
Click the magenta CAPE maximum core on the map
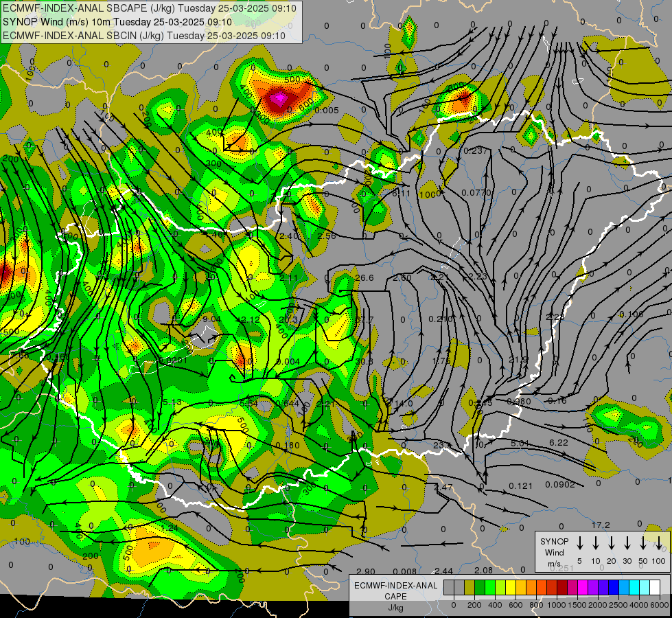pyautogui.click(x=280, y=98)
